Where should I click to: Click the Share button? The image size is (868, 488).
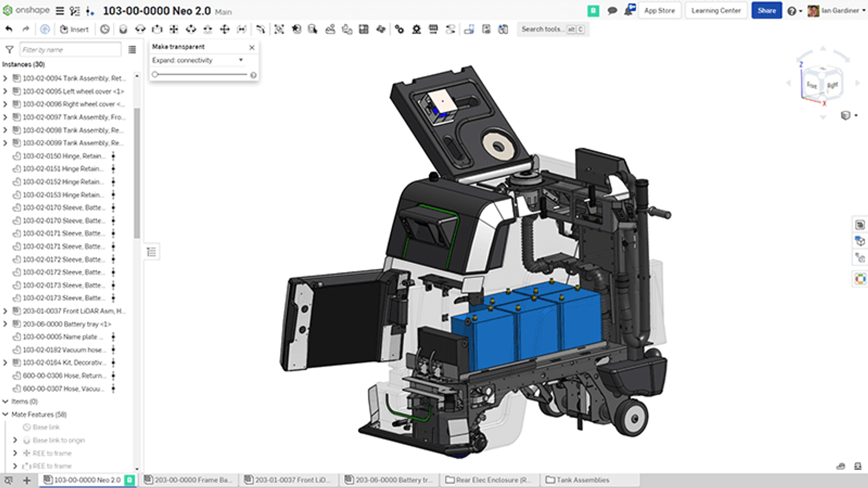pos(766,10)
